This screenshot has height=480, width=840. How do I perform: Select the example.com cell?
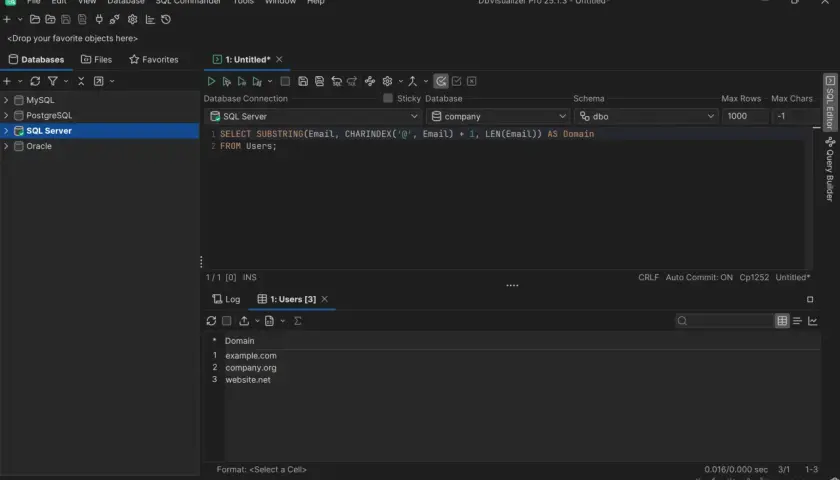(x=251, y=356)
